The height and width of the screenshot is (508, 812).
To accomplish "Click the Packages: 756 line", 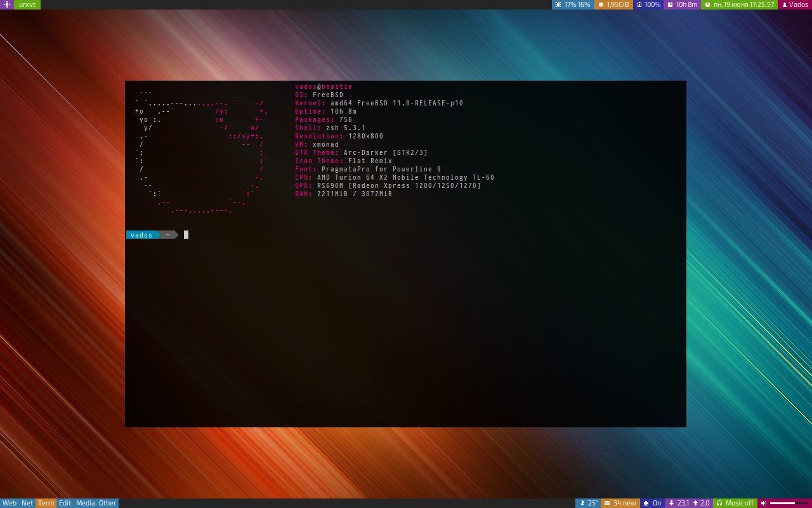I will click(x=324, y=119).
